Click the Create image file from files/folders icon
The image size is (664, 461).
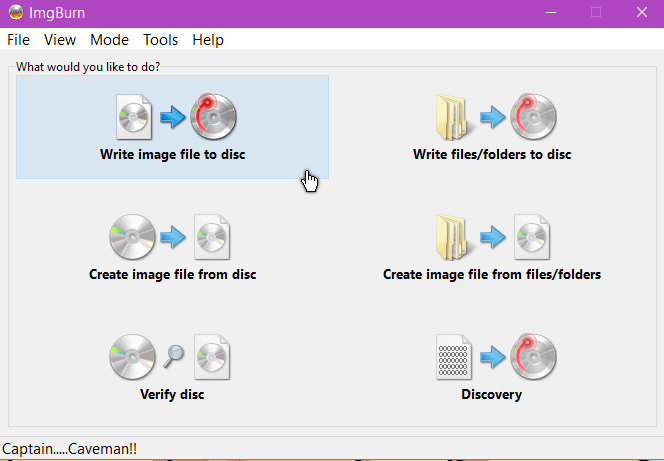[492, 237]
